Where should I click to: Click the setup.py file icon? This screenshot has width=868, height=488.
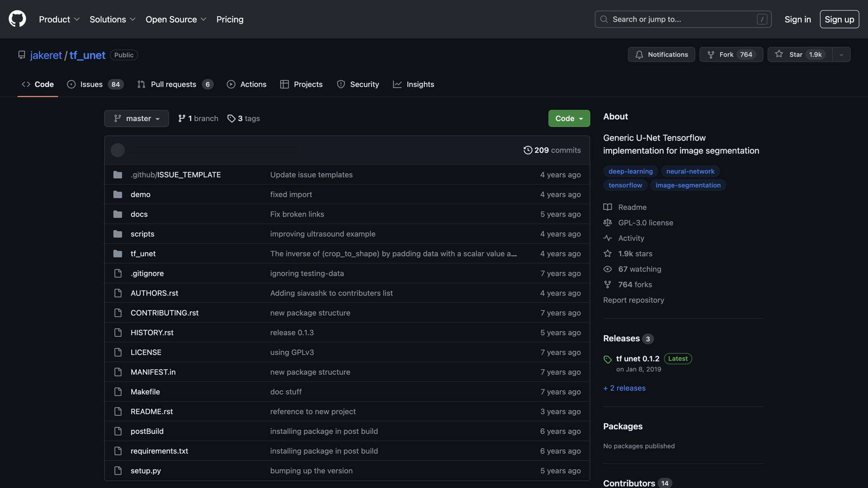pos(118,470)
